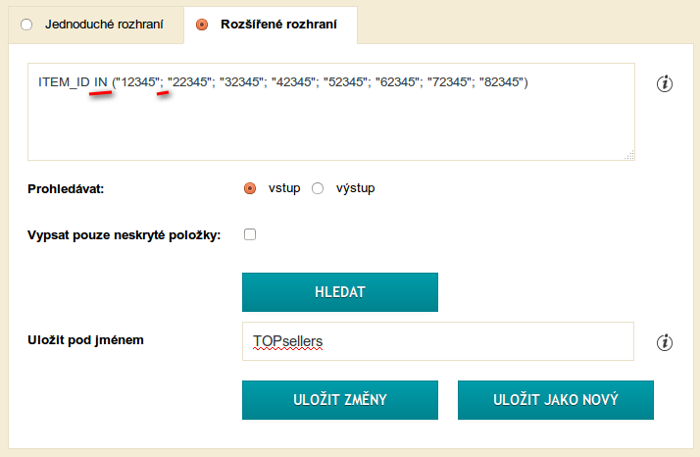The image size is (700, 457).
Task: Click the info icon beside the query text area
Action: point(665,84)
